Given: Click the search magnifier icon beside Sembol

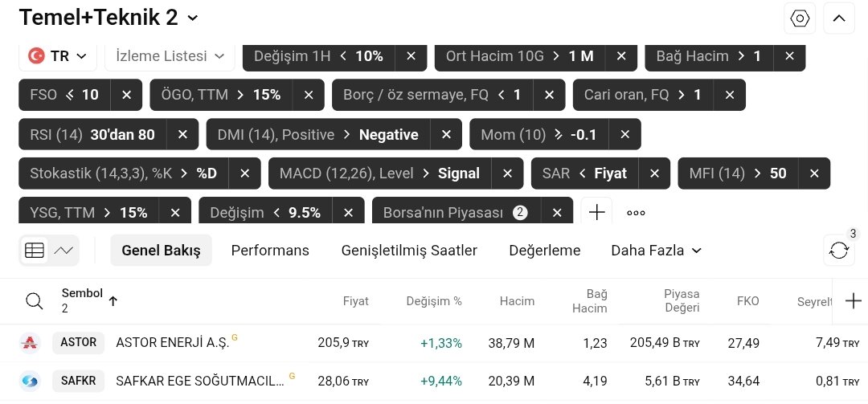Looking at the screenshot, I should click(x=34, y=301).
